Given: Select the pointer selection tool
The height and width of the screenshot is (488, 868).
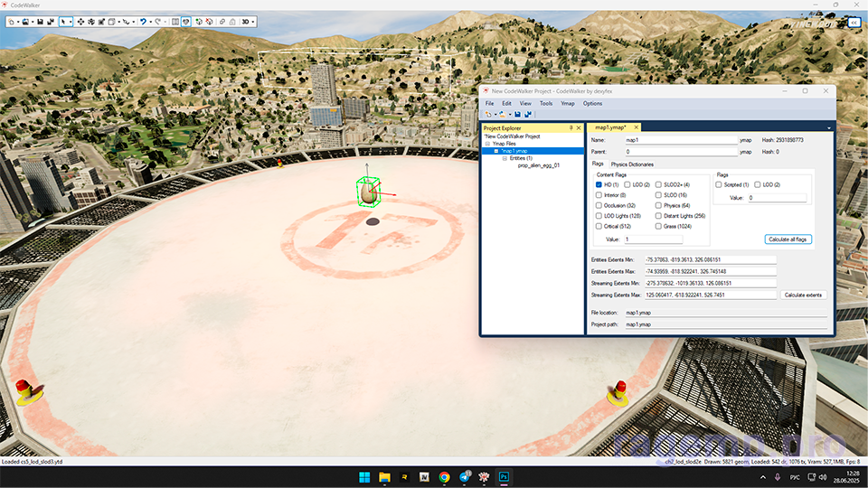Looking at the screenshot, I should [x=63, y=22].
